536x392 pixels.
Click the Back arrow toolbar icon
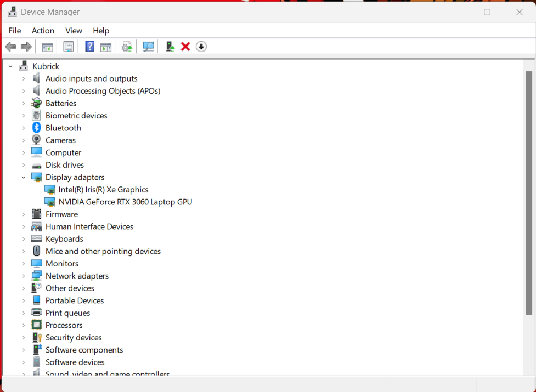(10, 47)
